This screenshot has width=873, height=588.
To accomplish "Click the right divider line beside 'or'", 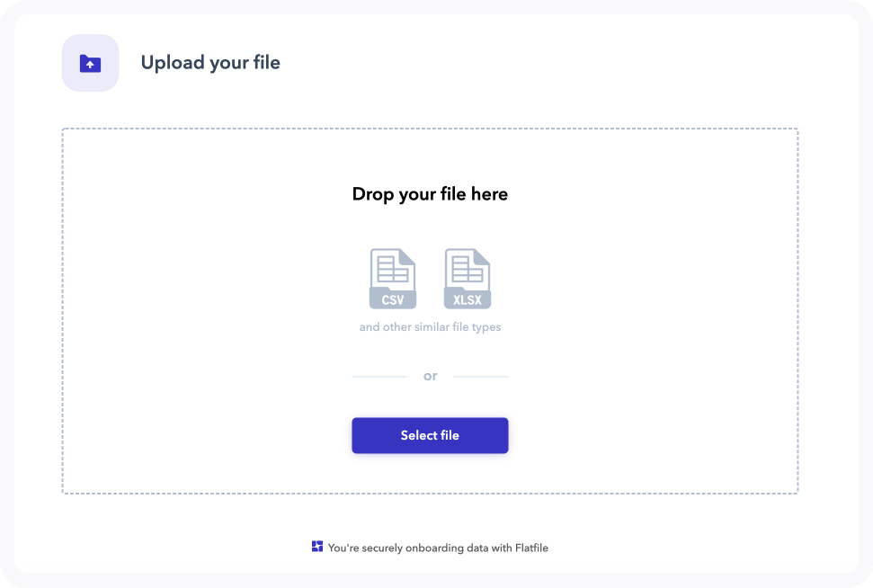I will tap(483, 376).
